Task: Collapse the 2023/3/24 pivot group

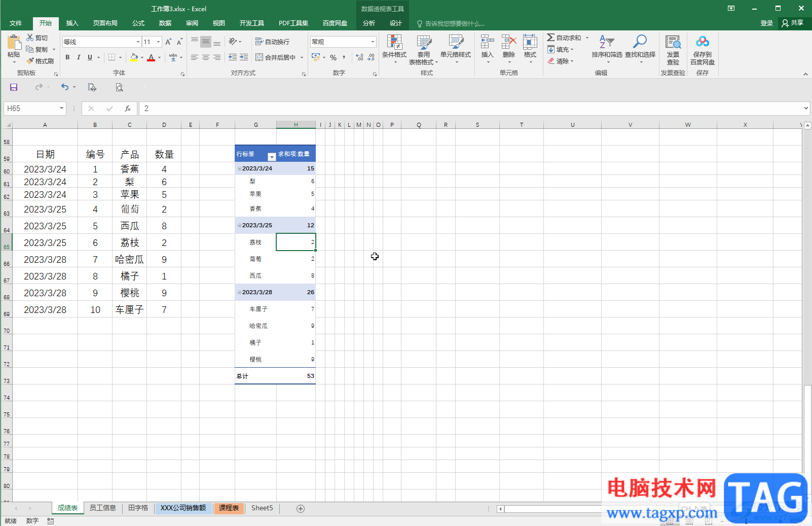Action: [x=239, y=168]
